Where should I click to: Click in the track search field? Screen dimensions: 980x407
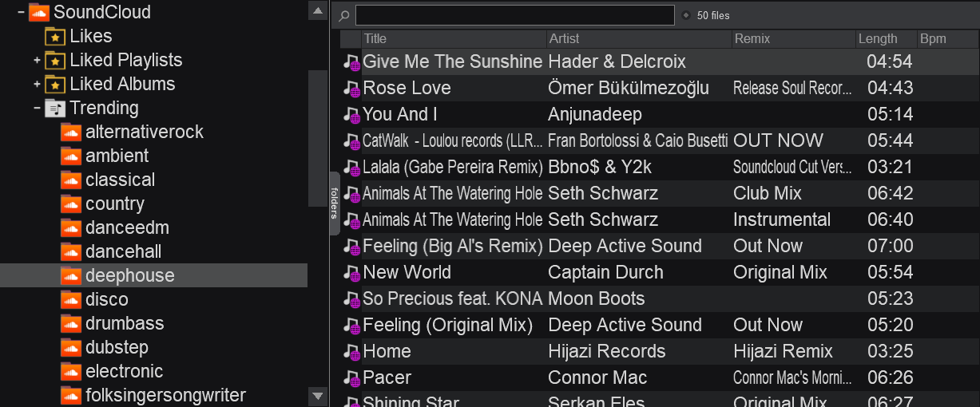tap(514, 15)
